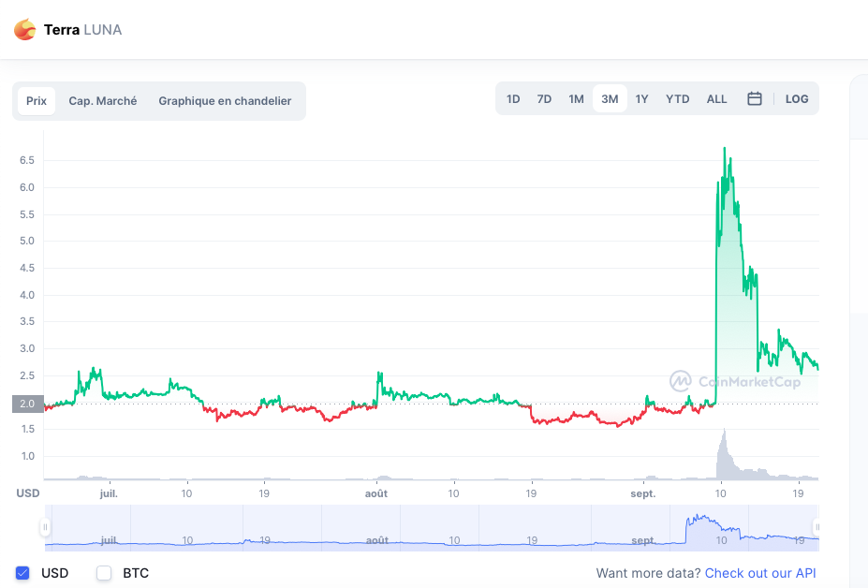Click the 6.5 value on price axis

tap(27, 160)
